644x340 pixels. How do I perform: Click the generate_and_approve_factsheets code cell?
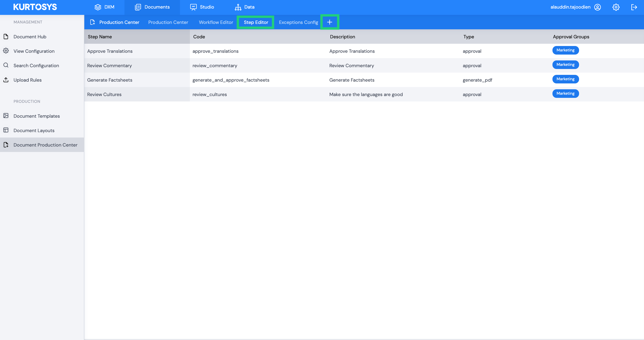point(231,80)
